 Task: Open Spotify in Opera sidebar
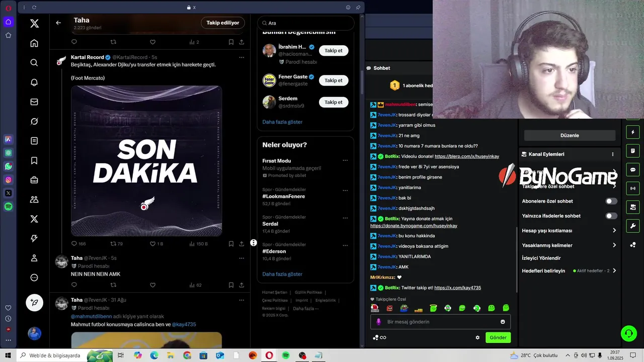click(9, 207)
